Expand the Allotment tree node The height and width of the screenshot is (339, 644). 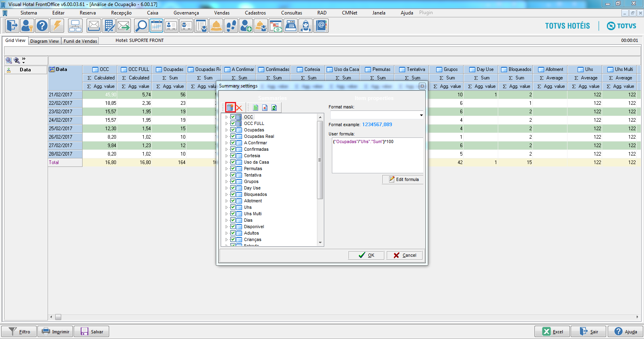coord(226,201)
